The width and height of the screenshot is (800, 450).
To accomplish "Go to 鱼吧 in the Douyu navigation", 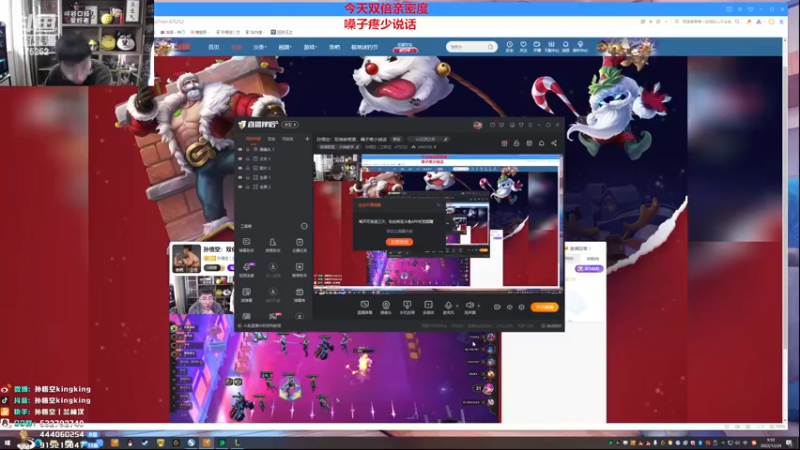I will 334,47.
